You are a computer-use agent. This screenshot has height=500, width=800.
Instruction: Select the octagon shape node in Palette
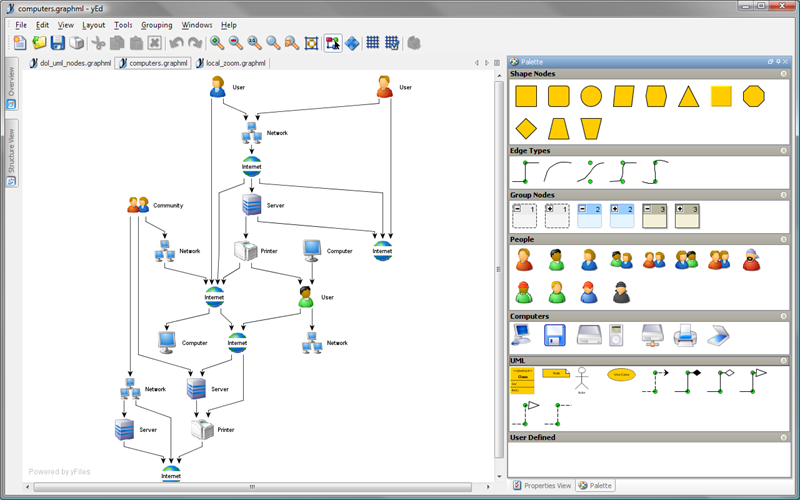click(x=754, y=96)
